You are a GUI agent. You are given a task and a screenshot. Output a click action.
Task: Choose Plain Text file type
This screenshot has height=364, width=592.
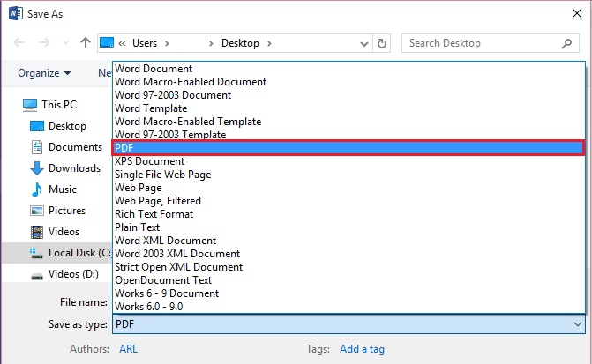pos(348,227)
